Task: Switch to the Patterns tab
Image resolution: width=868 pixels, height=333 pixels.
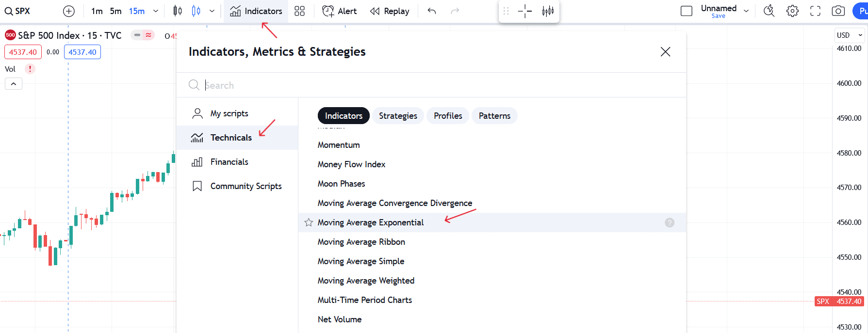Action: 494,116
